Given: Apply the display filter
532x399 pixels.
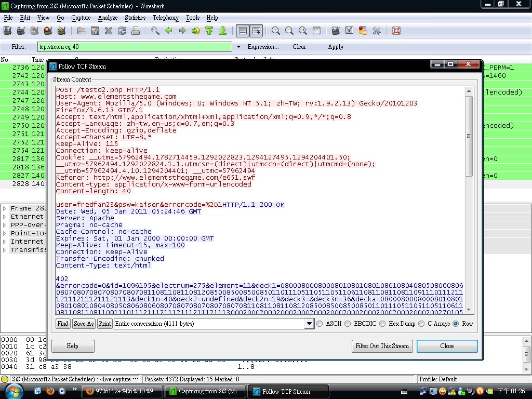Looking at the screenshot, I should [336, 47].
